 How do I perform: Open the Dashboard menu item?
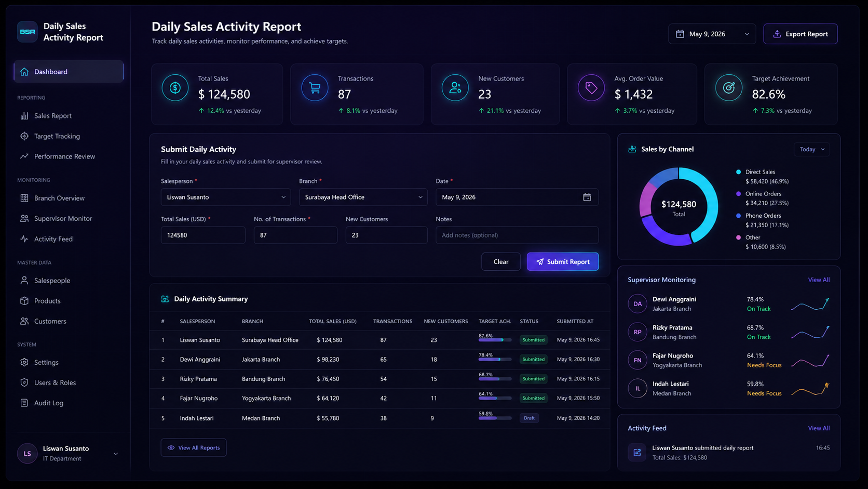pyautogui.click(x=69, y=72)
